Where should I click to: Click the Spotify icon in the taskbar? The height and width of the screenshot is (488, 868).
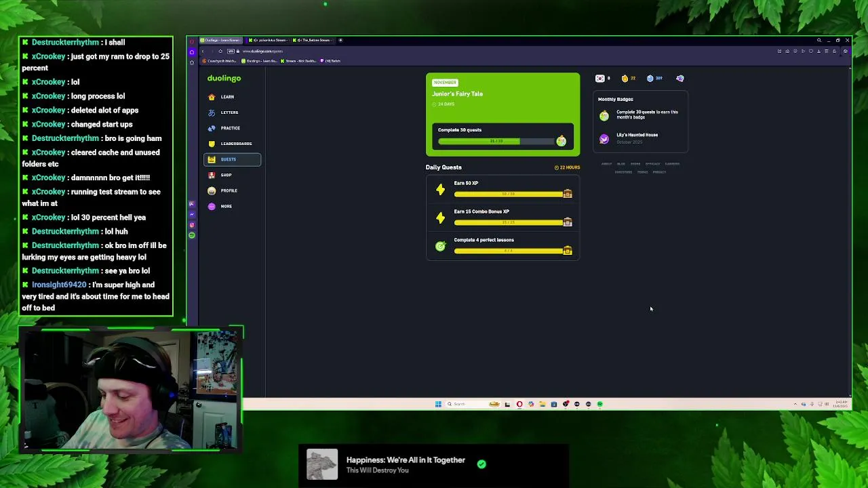599,404
